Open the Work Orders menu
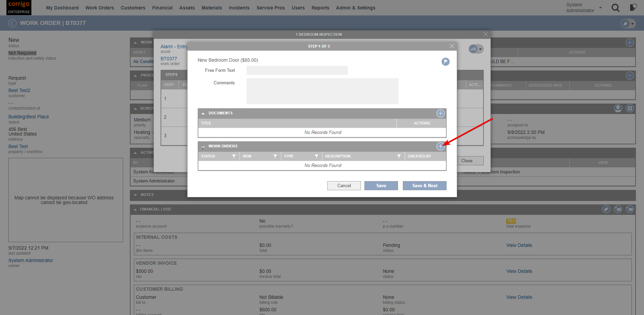The width and height of the screenshot is (644, 315). click(100, 8)
